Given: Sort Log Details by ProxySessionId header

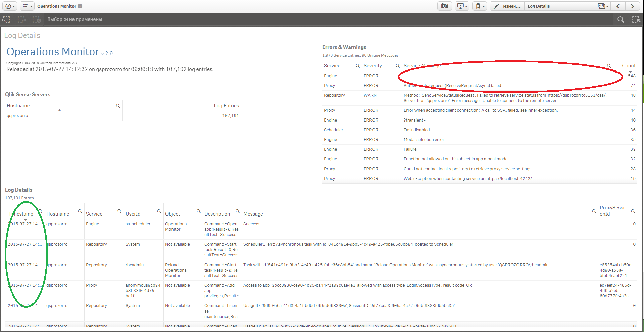Looking at the screenshot, I should click(612, 211).
